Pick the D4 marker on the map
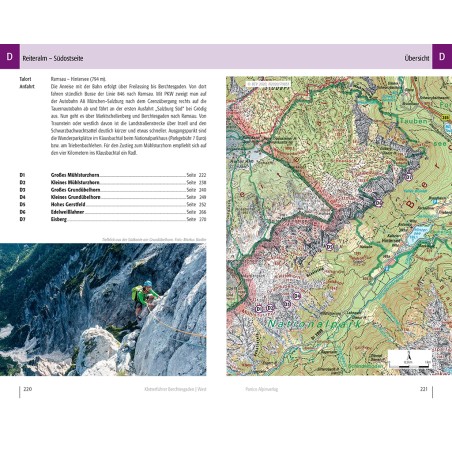Image resolution: width=452 pixels, height=452 pixels. [x=297, y=296]
